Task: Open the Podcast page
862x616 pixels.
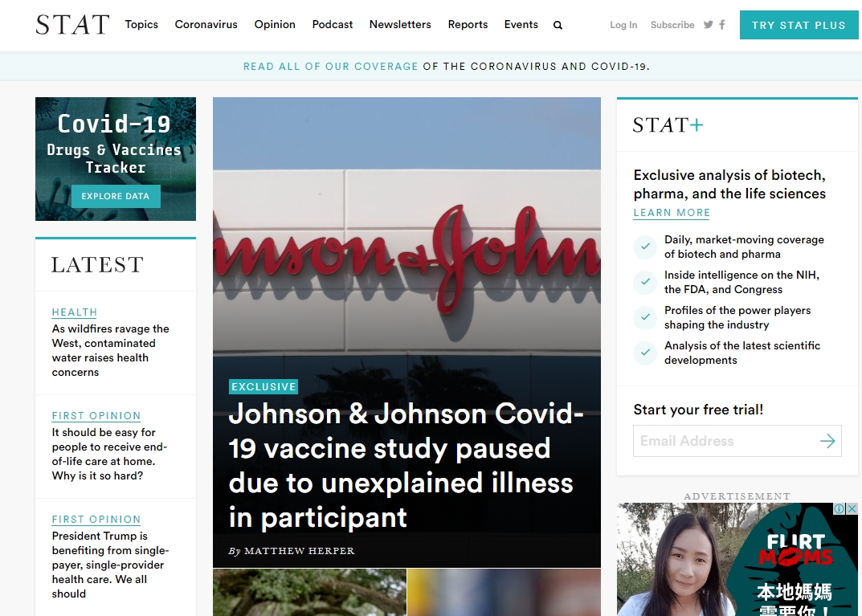Action: pyautogui.click(x=333, y=25)
